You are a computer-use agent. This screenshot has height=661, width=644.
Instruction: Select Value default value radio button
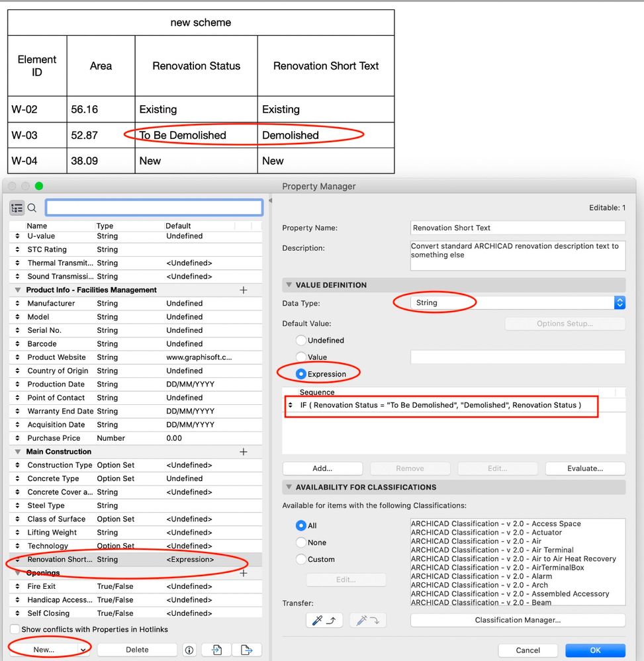coord(300,357)
